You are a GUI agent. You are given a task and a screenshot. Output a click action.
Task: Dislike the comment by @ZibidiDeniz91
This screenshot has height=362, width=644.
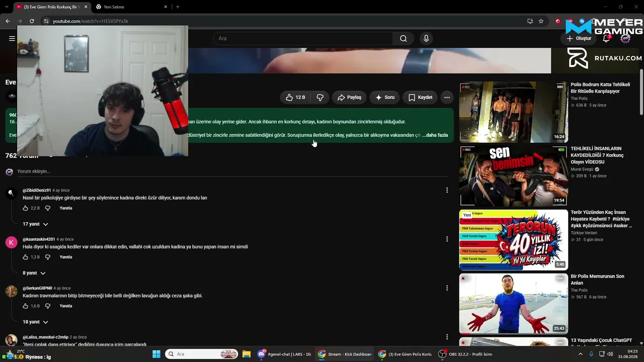pyautogui.click(x=48, y=208)
